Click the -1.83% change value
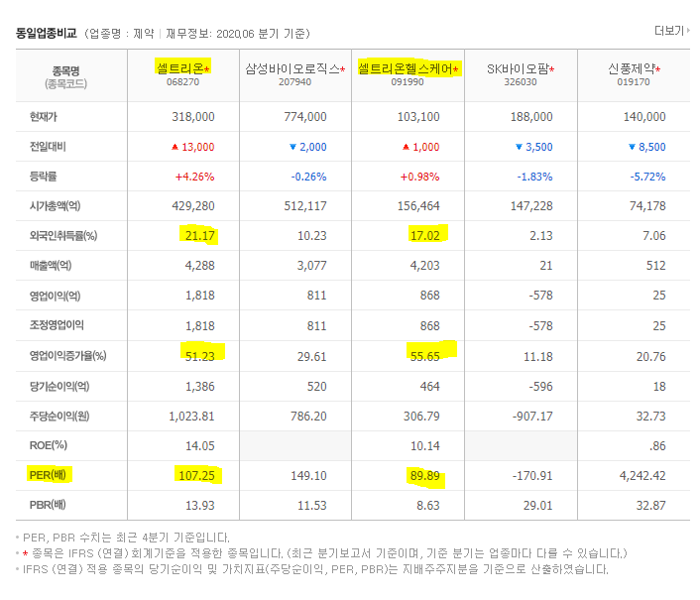The image size is (700, 600). (534, 177)
